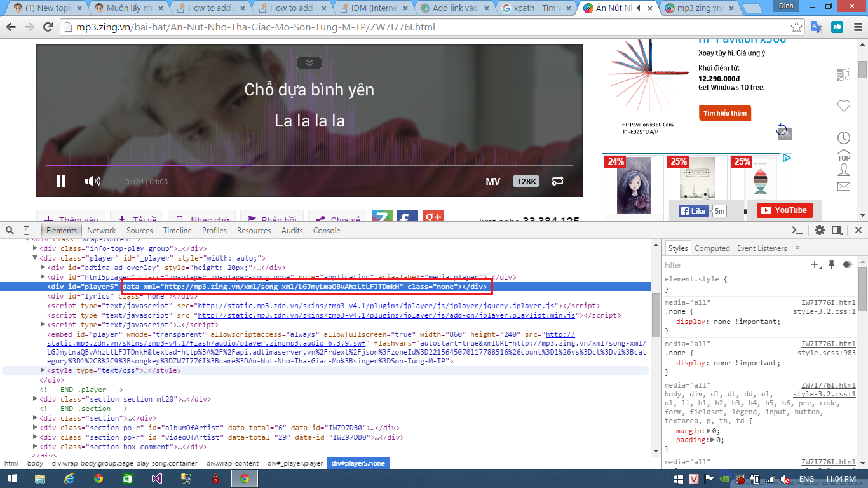Expand the videoOfArtist div node
Screen dimensions: 868x488
click(x=36, y=437)
